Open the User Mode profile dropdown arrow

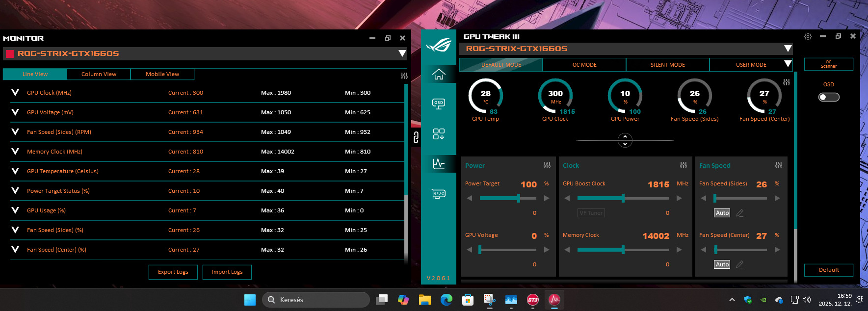(788, 64)
